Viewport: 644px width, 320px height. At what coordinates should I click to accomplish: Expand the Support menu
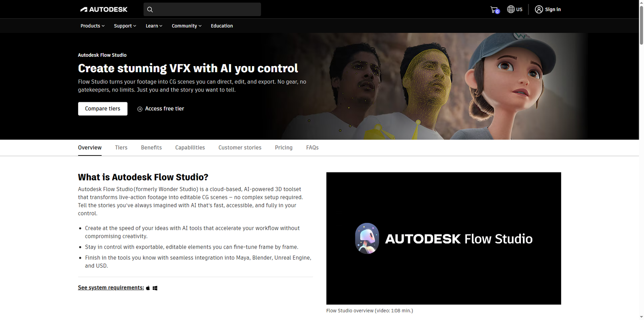tap(125, 26)
